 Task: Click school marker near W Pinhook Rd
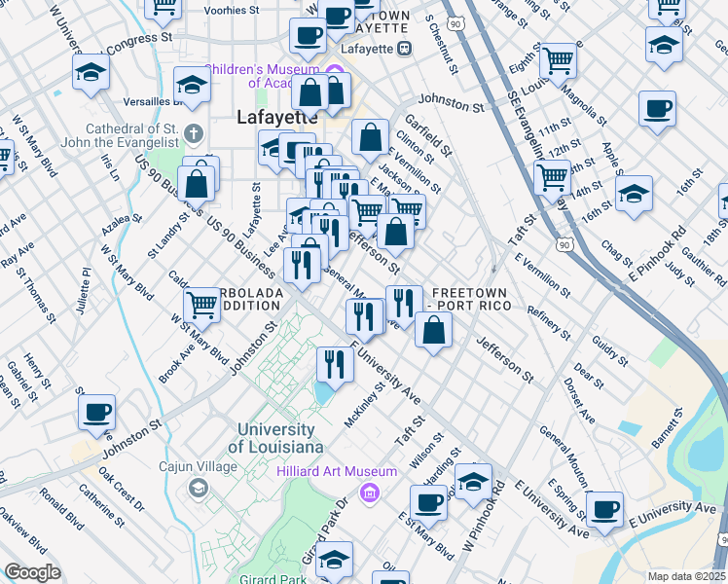(474, 483)
